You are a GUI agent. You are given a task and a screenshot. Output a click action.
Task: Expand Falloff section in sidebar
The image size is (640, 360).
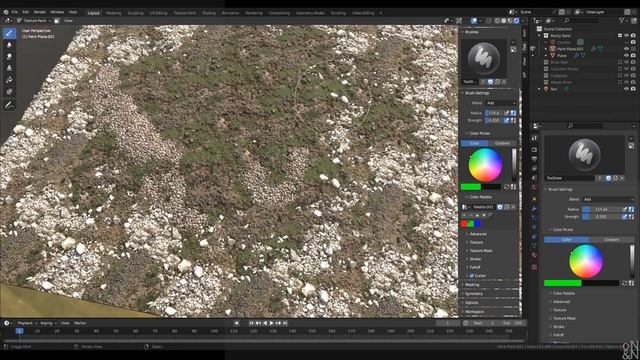tap(474, 267)
